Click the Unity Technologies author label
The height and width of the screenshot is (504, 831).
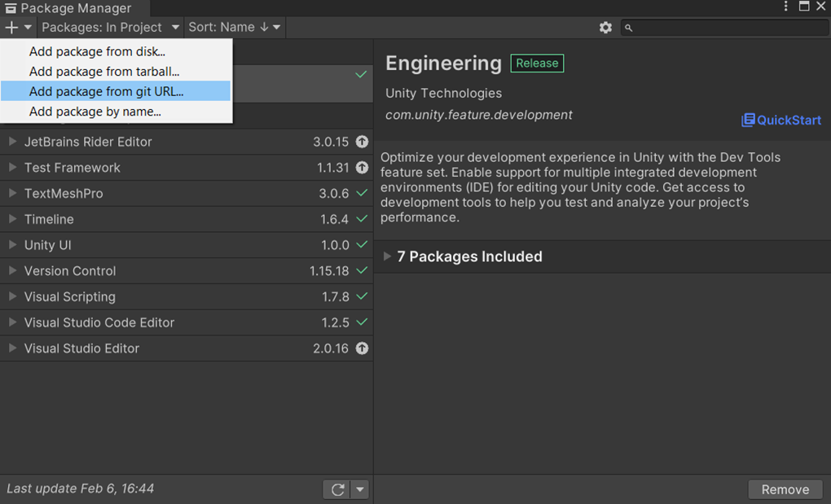[443, 93]
